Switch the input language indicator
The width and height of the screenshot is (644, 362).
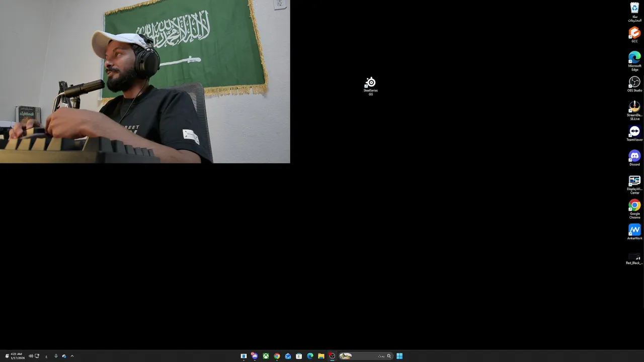[46, 356]
